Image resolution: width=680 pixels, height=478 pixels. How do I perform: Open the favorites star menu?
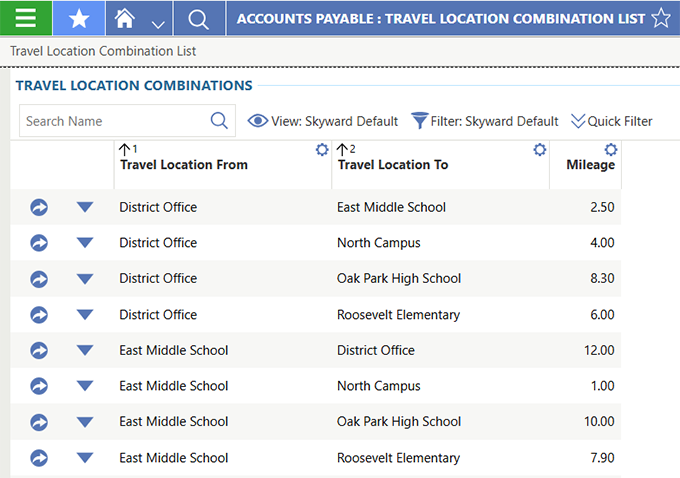79,18
